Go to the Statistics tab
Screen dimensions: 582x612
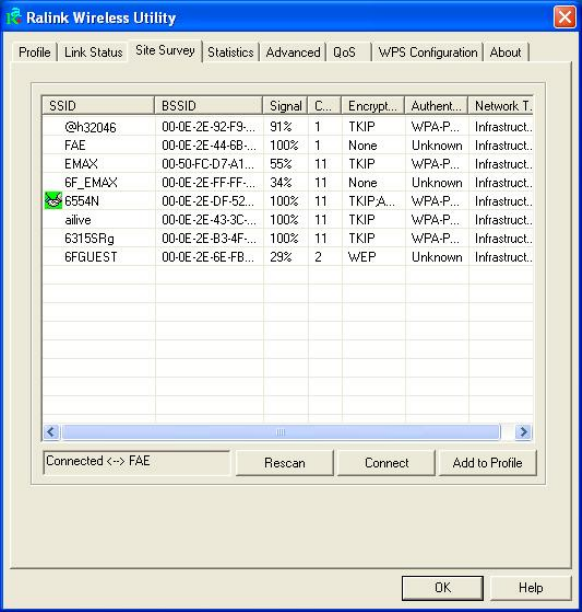pos(231,52)
